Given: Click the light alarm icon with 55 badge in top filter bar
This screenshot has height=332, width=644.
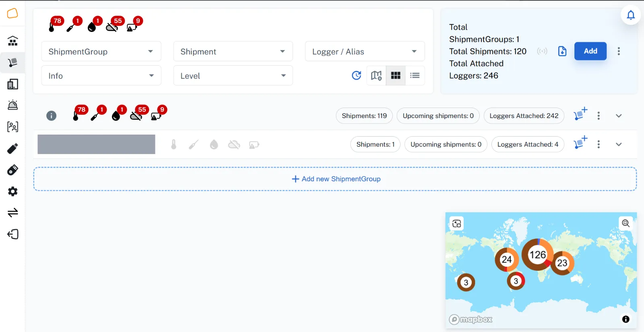Looking at the screenshot, I should (x=114, y=24).
